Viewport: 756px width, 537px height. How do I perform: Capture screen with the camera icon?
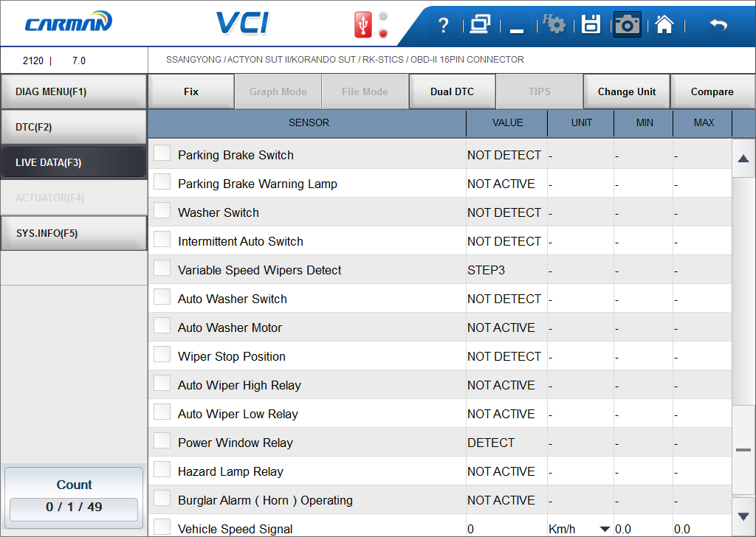coord(628,24)
